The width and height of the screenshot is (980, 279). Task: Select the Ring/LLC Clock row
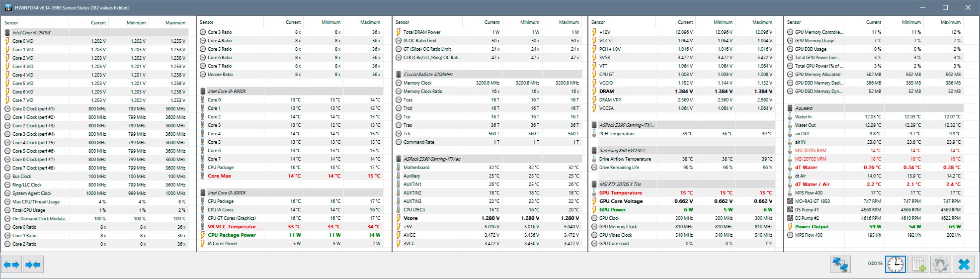pyautogui.click(x=96, y=185)
